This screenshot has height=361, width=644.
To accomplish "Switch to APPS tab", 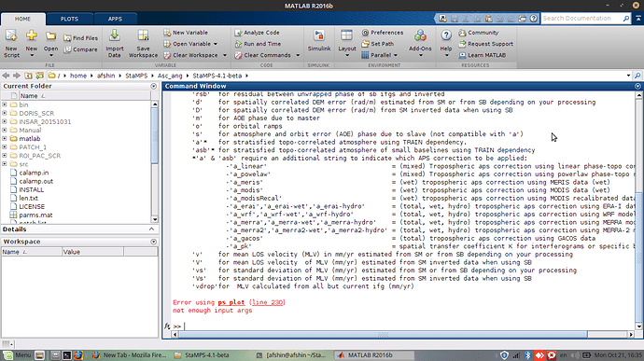I will [115, 19].
